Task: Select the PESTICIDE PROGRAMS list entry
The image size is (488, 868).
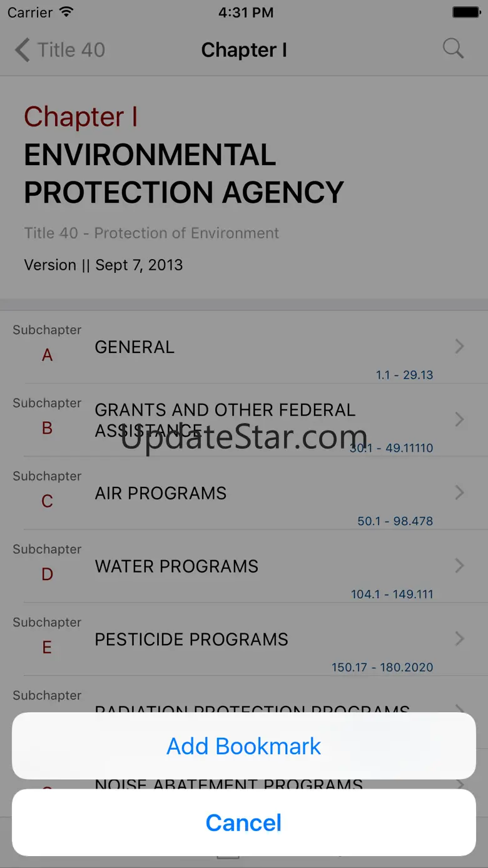Action: coord(191,640)
